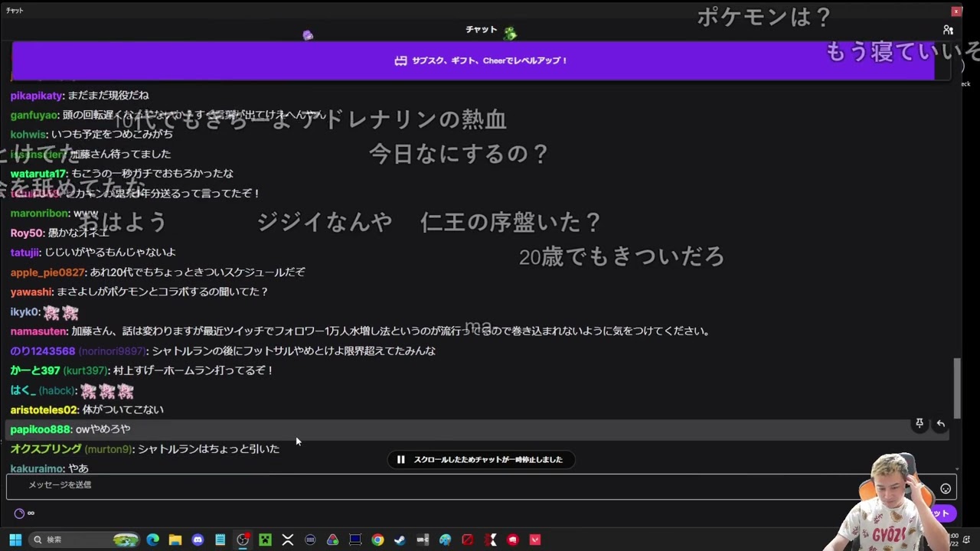Image resolution: width=980 pixels, height=551 pixels.
Task: Click the namasuten username
Action: click(38, 331)
